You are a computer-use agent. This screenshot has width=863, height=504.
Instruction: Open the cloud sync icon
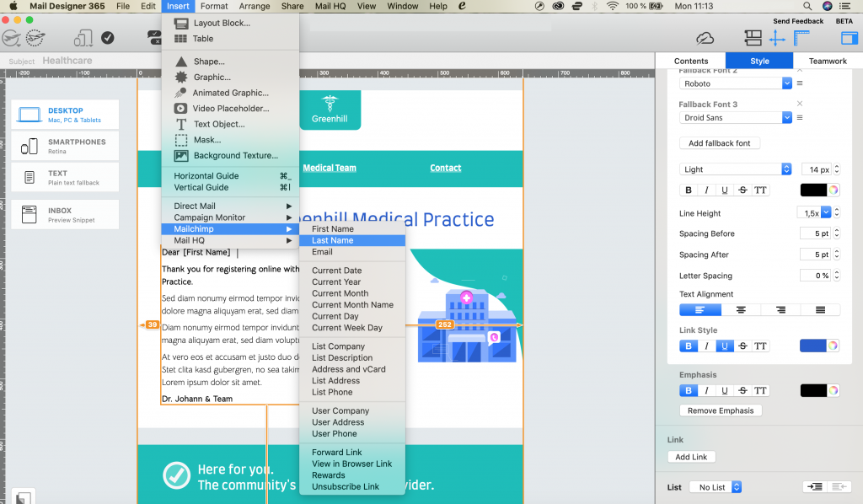705,38
